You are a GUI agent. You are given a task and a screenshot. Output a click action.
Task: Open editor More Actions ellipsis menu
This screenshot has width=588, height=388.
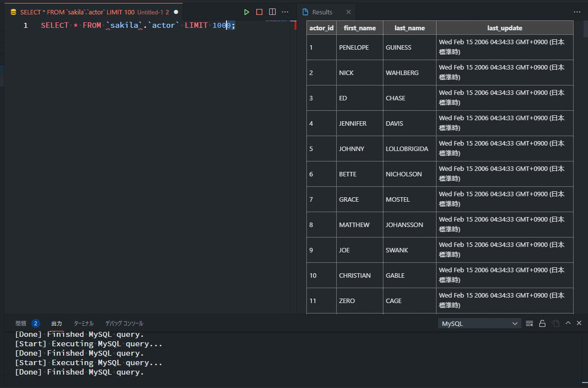click(285, 12)
